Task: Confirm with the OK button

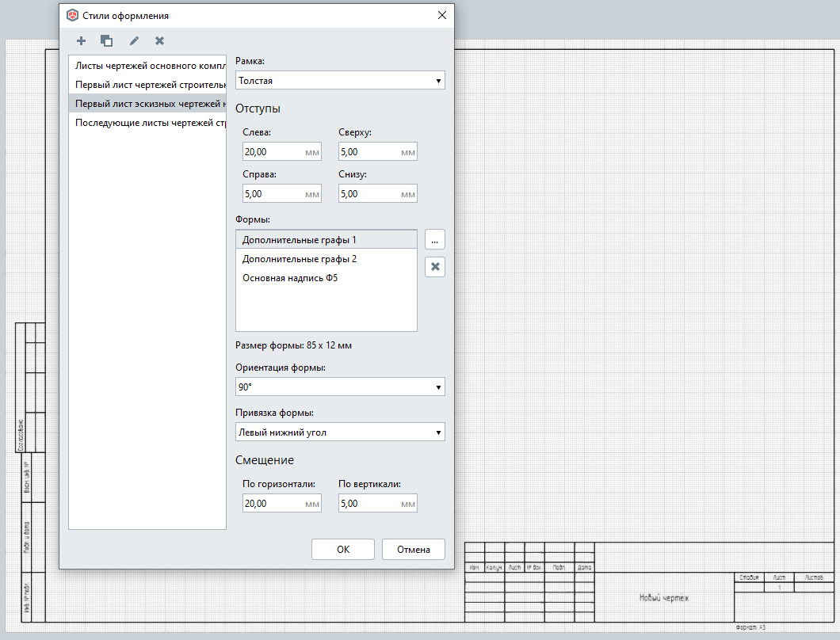Action: 343,550
